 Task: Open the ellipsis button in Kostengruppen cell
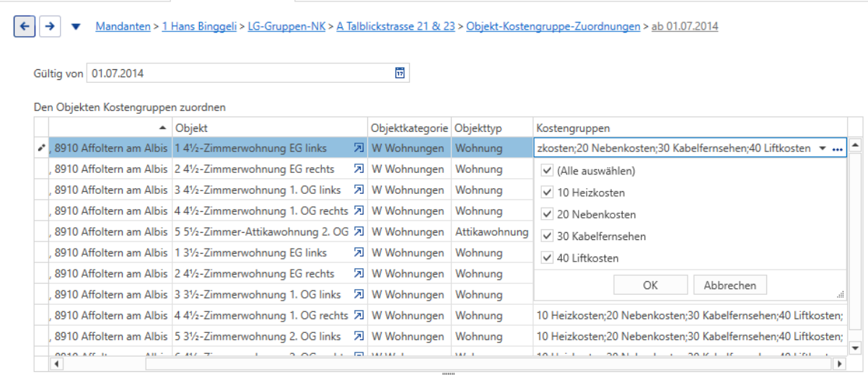pos(837,148)
